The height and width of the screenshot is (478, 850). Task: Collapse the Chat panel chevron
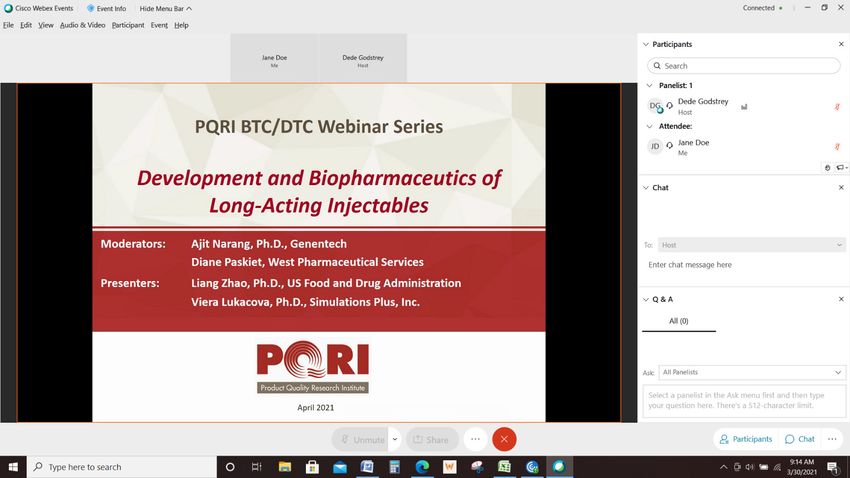click(646, 188)
